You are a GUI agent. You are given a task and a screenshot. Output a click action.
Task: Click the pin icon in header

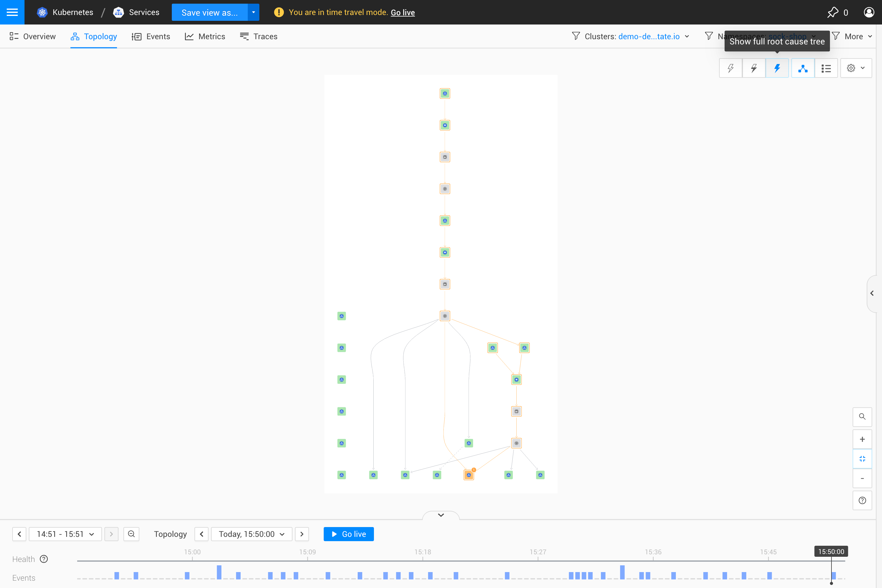[x=832, y=12]
